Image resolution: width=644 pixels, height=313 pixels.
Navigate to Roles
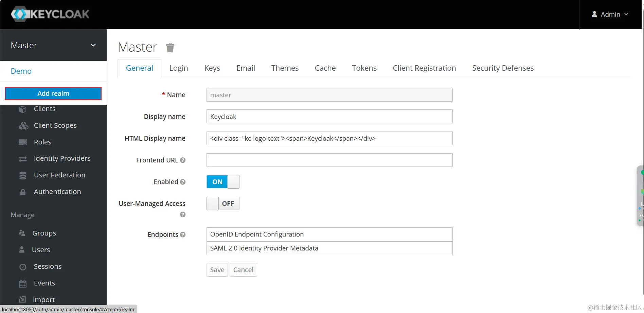point(42,142)
